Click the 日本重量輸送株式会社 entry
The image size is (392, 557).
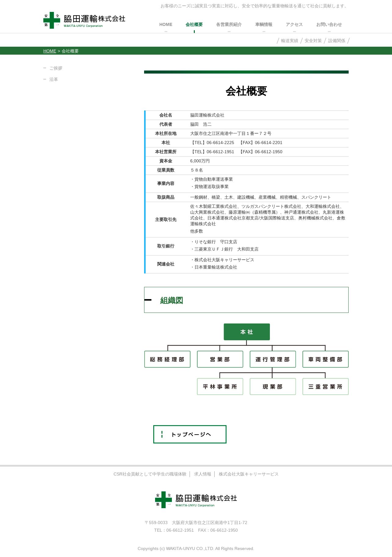tap(214, 267)
